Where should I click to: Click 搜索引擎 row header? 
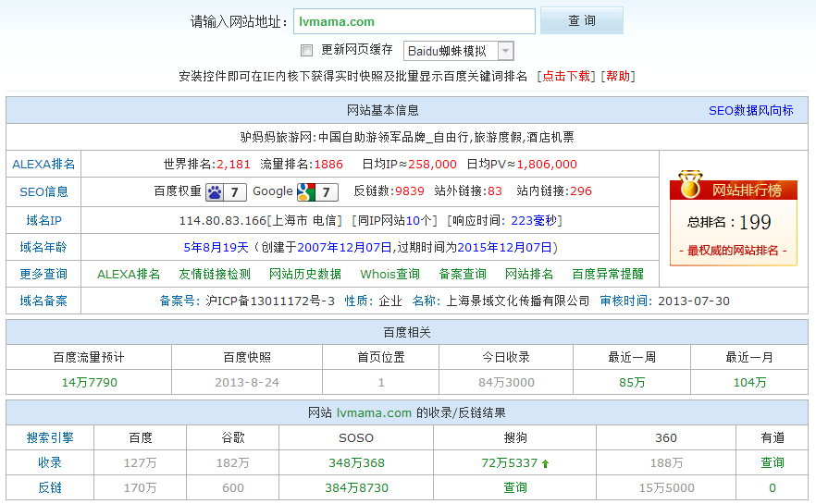tap(50, 438)
